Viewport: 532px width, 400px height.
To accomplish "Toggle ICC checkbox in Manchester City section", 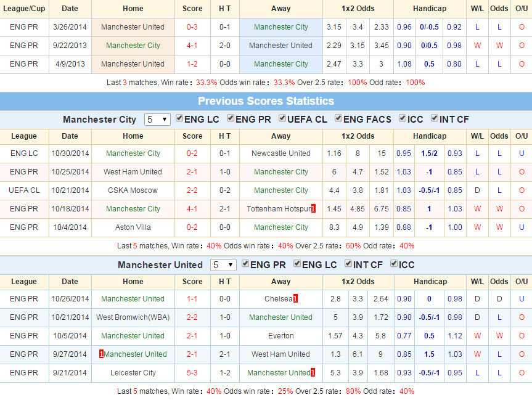I will click(403, 118).
